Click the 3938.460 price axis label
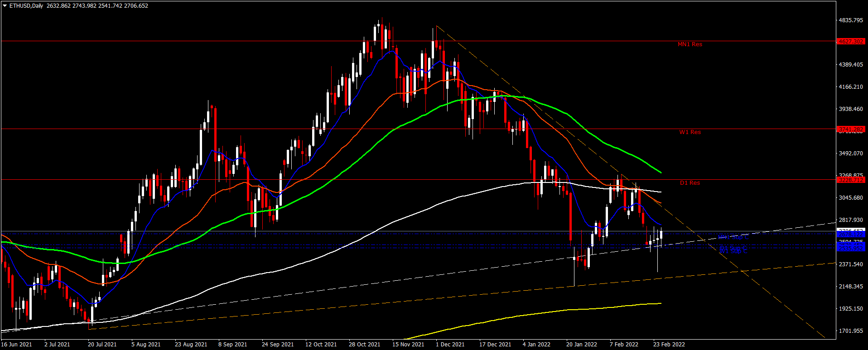868x350 pixels. 851,109
